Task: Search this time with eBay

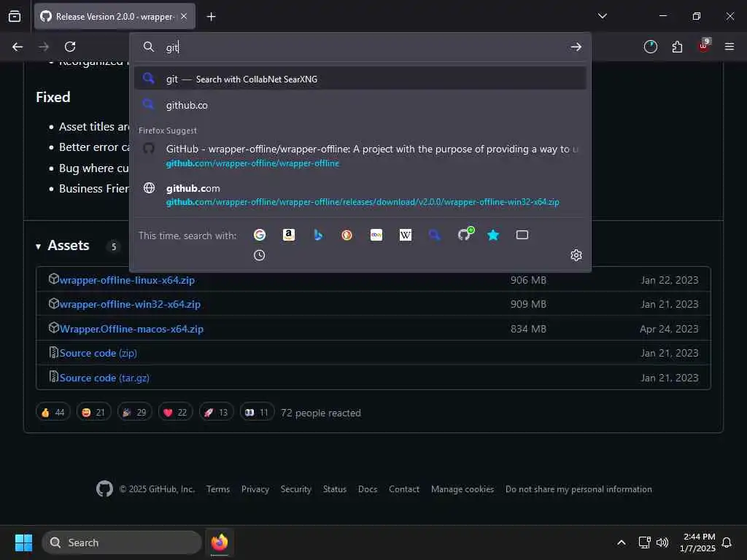Action: pyautogui.click(x=376, y=235)
